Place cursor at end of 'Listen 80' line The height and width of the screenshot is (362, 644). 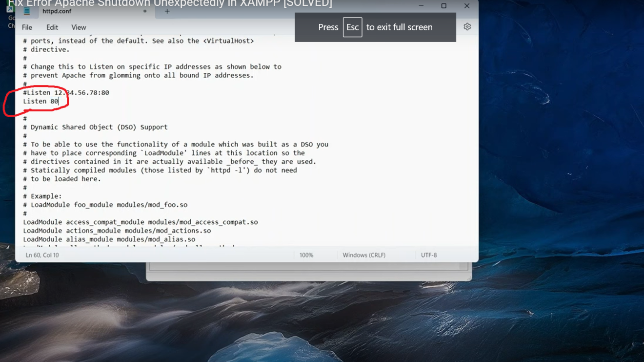coord(59,102)
